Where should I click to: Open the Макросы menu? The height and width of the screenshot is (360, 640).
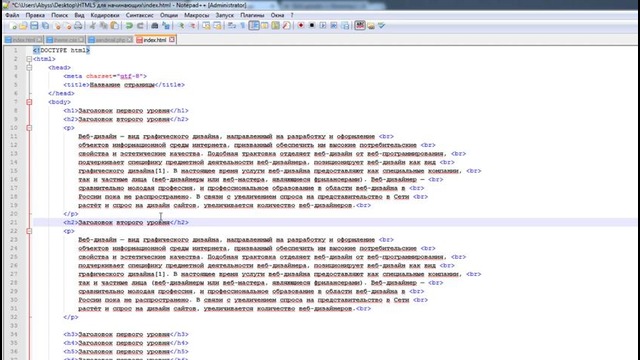[197, 15]
